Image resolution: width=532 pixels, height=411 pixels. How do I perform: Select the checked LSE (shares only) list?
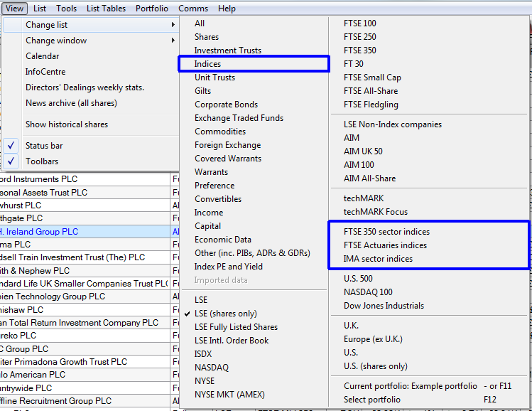click(x=225, y=314)
